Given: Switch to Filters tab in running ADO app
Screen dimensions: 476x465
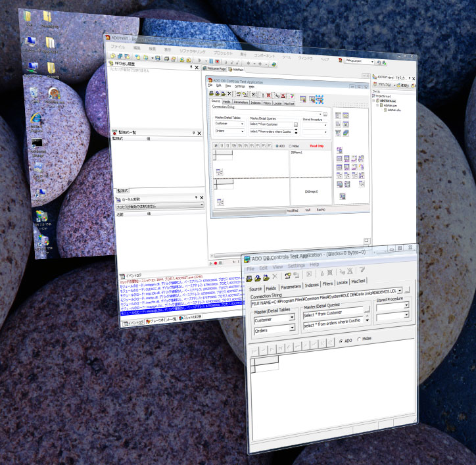Looking at the screenshot, I should tap(327, 283).
